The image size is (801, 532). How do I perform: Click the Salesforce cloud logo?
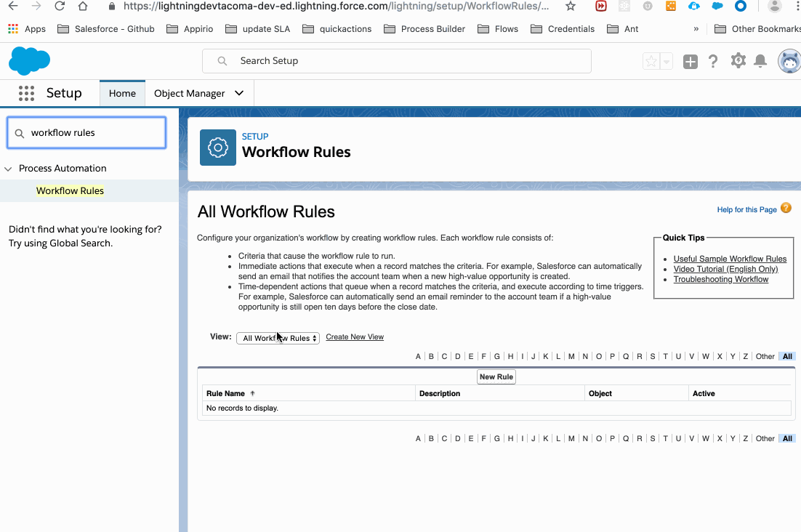(x=29, y=60)
